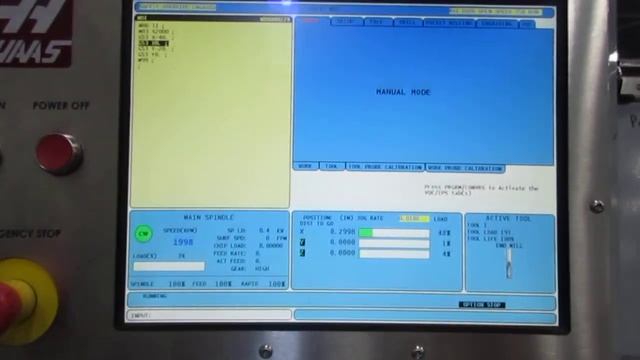640x360 pixels.
Task: Click the SPINDLE 100% override readout
Action: click(x=158, y=284)
